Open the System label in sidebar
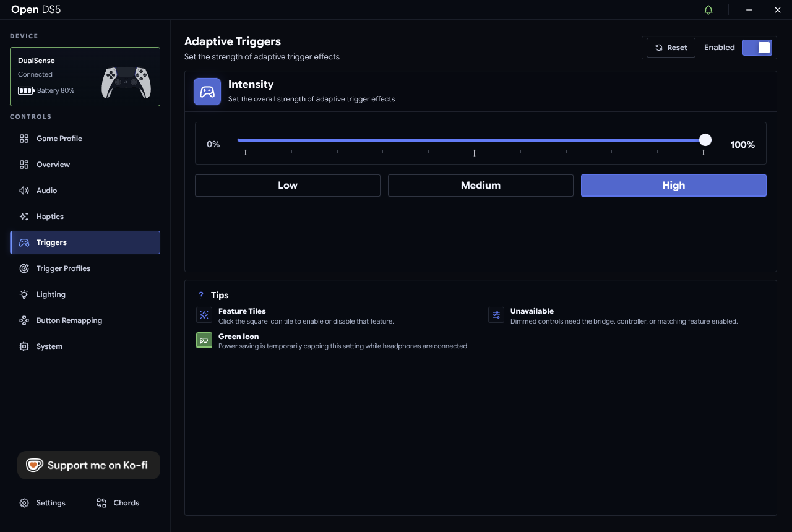 click(x=49, y=346)
